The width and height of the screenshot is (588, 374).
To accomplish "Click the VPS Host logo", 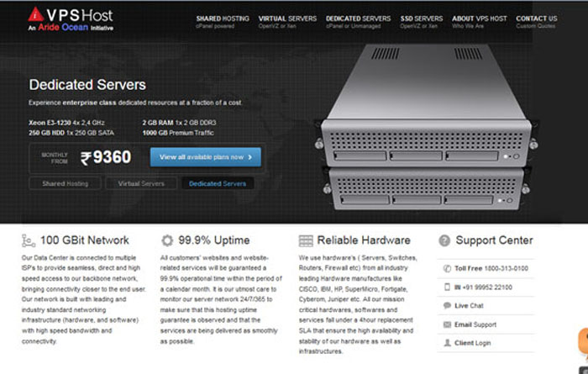I will coord(71,19).
